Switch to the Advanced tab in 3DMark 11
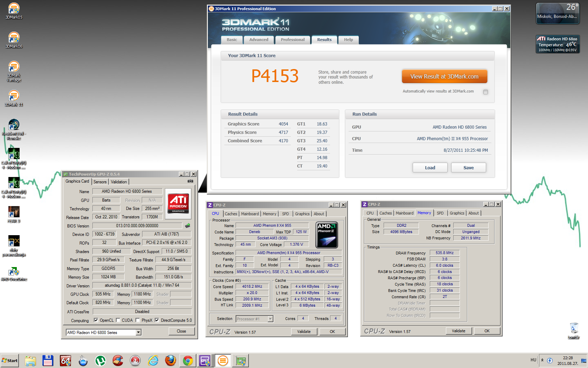The height and width of the screenshot is (368, 588). (259, 40)
